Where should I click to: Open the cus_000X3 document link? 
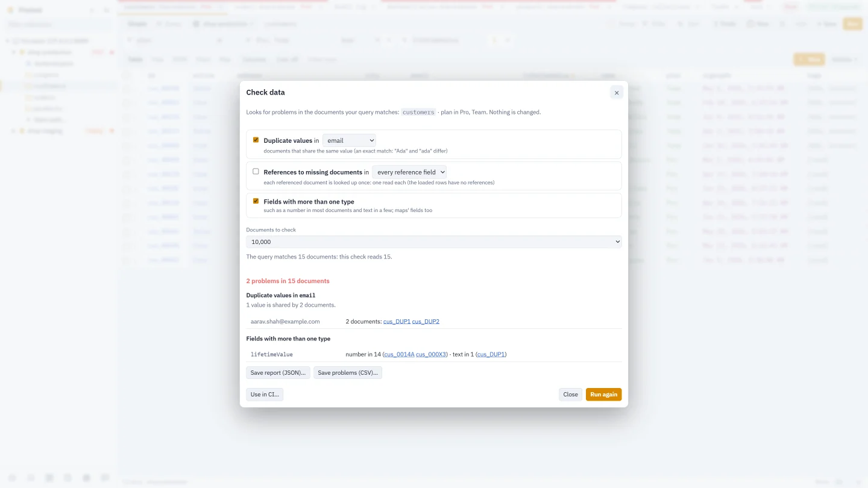pos(431,354)
